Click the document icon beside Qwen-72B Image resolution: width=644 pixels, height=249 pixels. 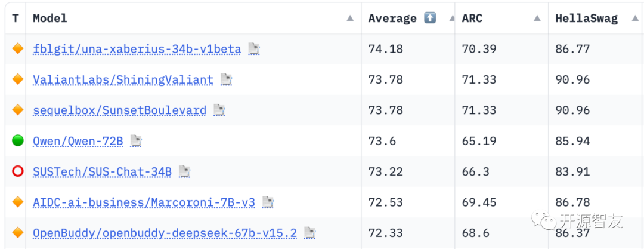pyautogui.click(x=136, y=142)
